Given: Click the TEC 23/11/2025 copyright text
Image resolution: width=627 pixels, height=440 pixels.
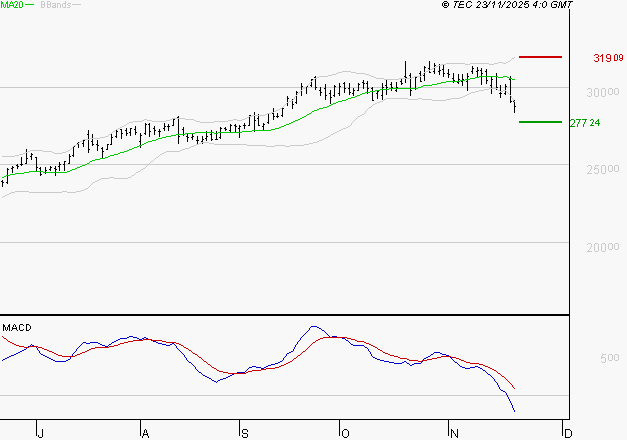Looking at the screenshot, I should click(x=507, y=5).
